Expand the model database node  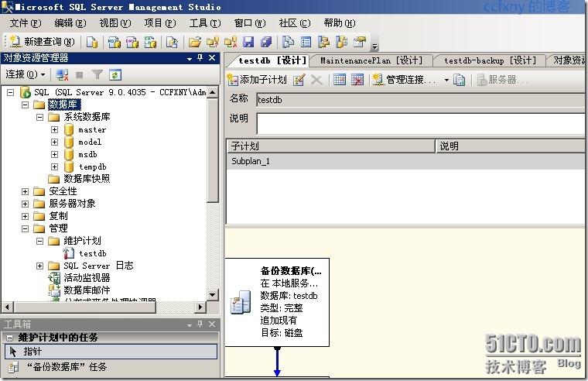click(54, 142)
